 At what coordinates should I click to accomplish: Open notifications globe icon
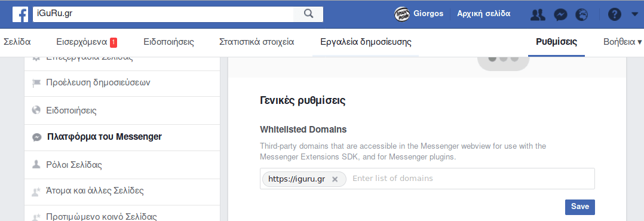[582, 15]
